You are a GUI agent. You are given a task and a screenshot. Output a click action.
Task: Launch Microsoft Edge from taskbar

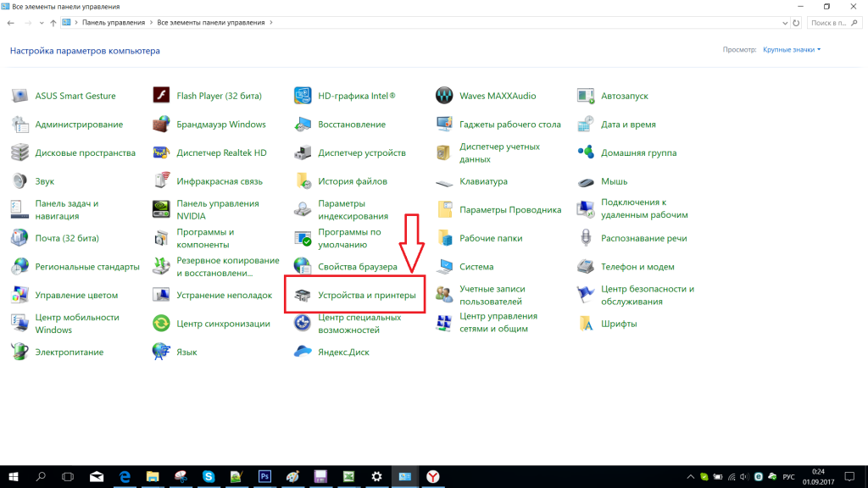[125, 476]
